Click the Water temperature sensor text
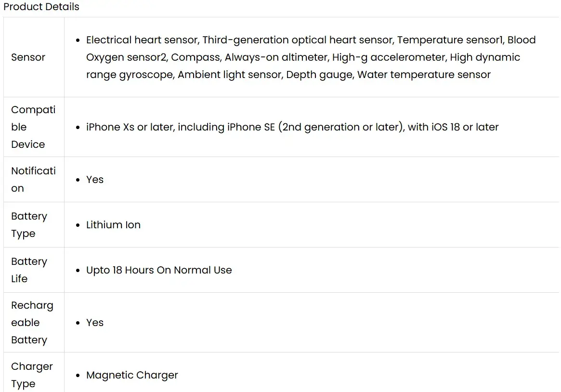Image resolution: width=561 pixels, height=392 pixels. [424, 75]
